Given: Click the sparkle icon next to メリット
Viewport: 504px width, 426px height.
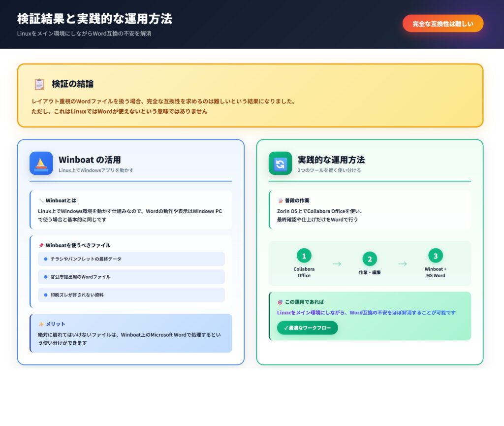Looking at the screenshot, I should [41, 324].
